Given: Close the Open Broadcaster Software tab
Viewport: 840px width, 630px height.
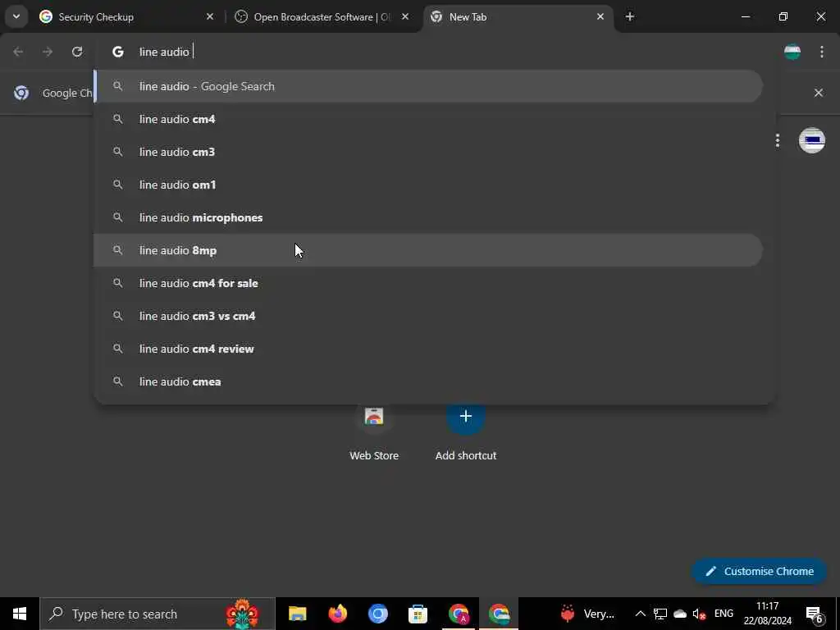Looking at the screenshot, I should click(x=405, y=17).
